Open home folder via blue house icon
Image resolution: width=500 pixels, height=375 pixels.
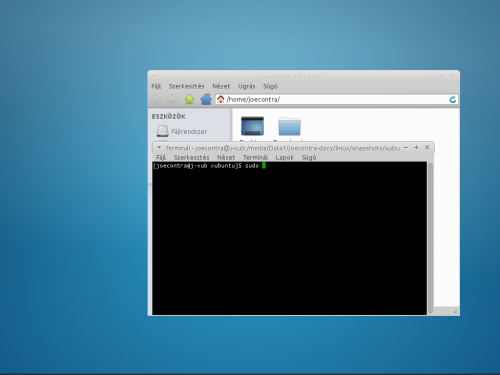(x=206, y=99)
